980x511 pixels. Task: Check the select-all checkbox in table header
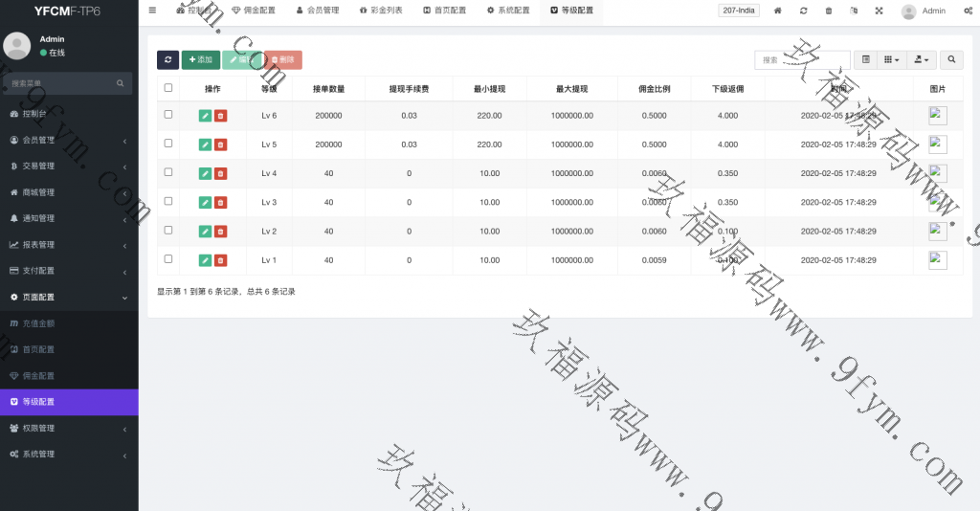tap(168, 88)
